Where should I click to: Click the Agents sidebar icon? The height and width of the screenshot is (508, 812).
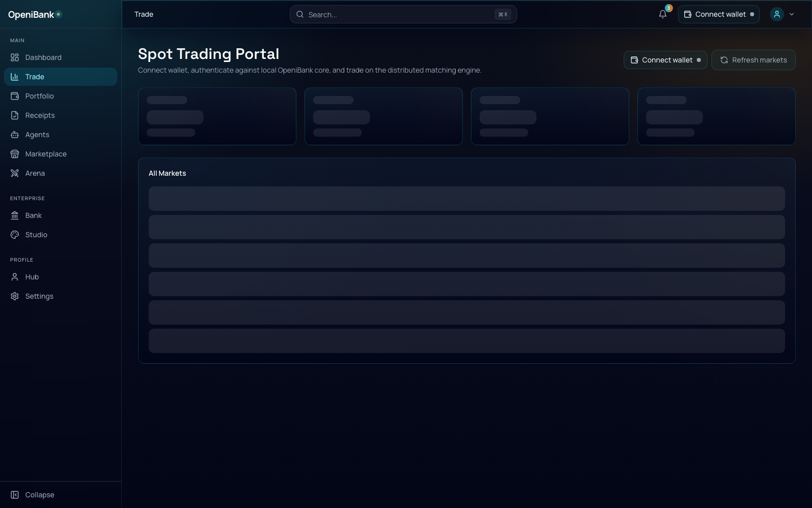point(15,134)
